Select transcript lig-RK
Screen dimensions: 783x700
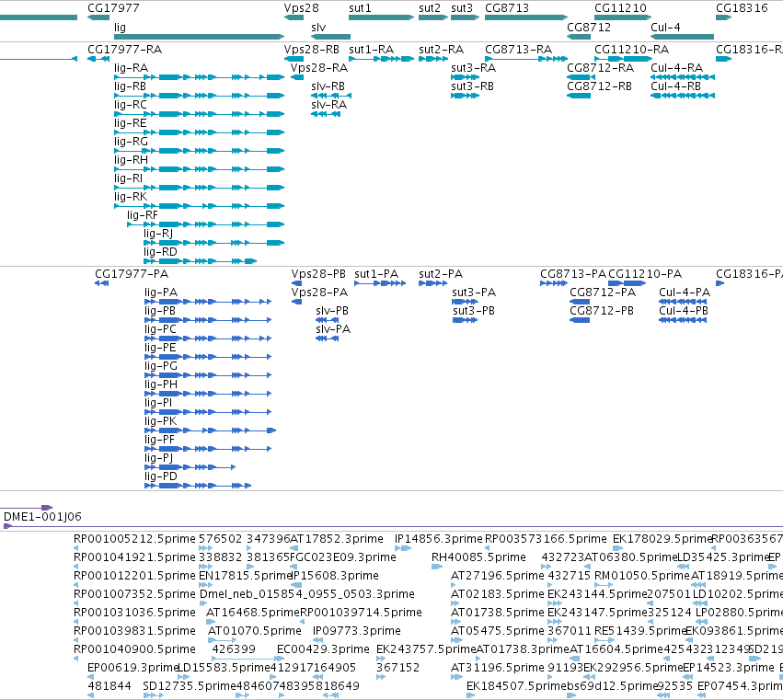[200, 206]
